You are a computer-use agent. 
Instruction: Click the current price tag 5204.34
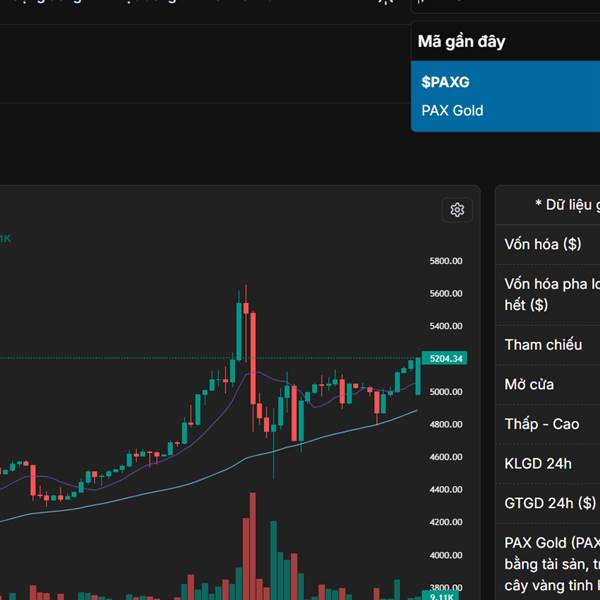click(445, 358)
